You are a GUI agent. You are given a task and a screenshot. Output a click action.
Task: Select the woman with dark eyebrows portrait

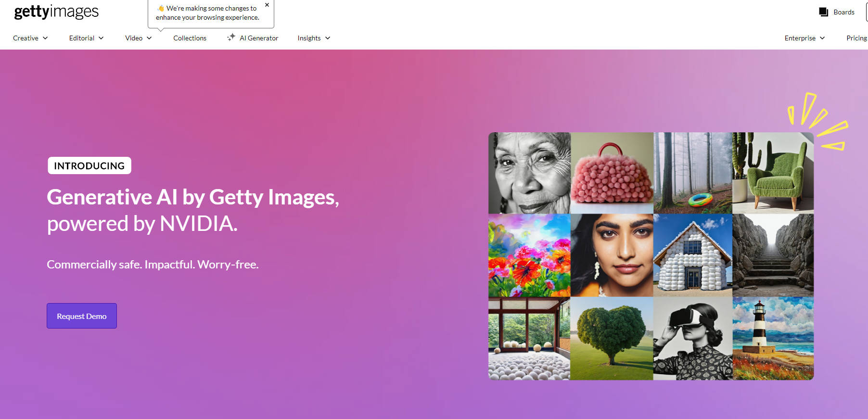(x=612, y=255)
